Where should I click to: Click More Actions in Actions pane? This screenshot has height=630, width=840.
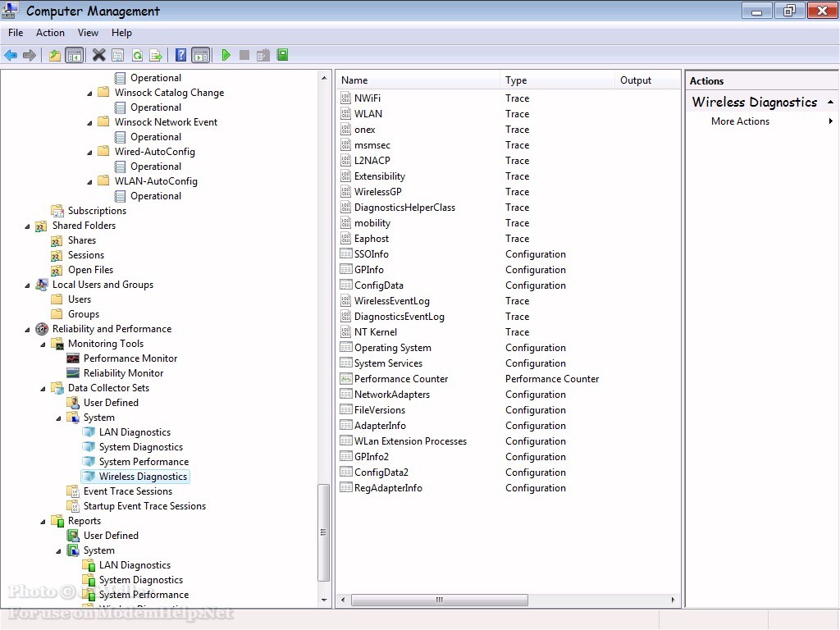740,121
